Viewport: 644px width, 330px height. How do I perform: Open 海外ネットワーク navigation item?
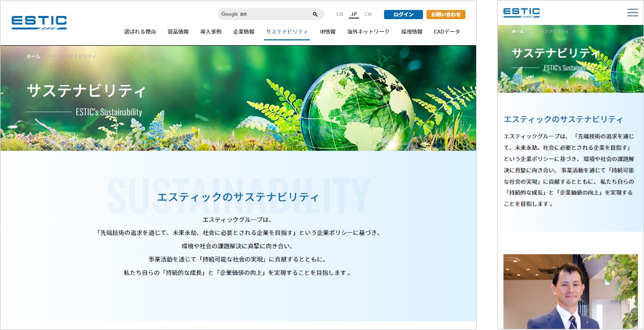pyautogui.click(x=368, y=32)
